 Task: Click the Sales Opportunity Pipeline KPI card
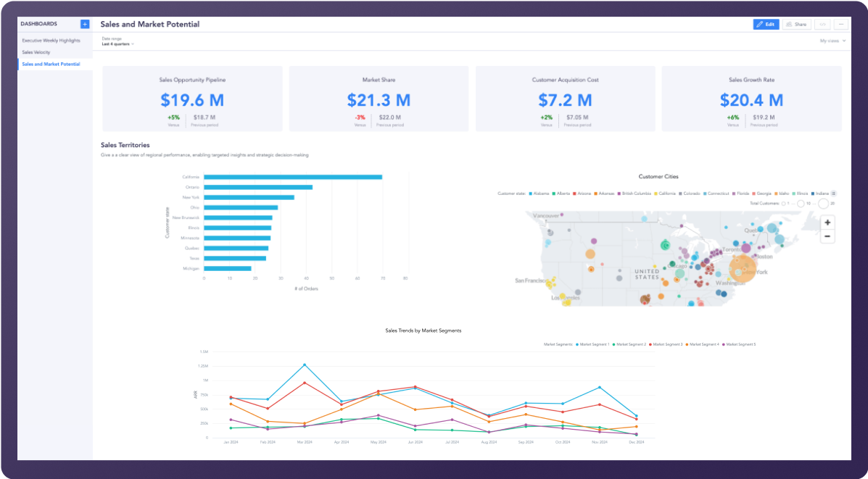pos(191,99)
